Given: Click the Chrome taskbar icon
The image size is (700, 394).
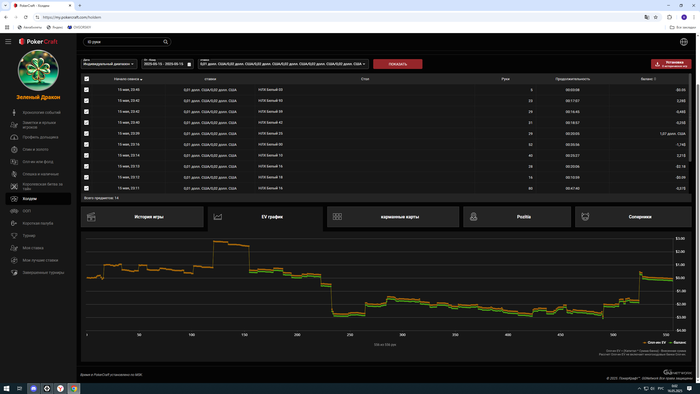Looking at the screenshot, I should coord(74,389).
